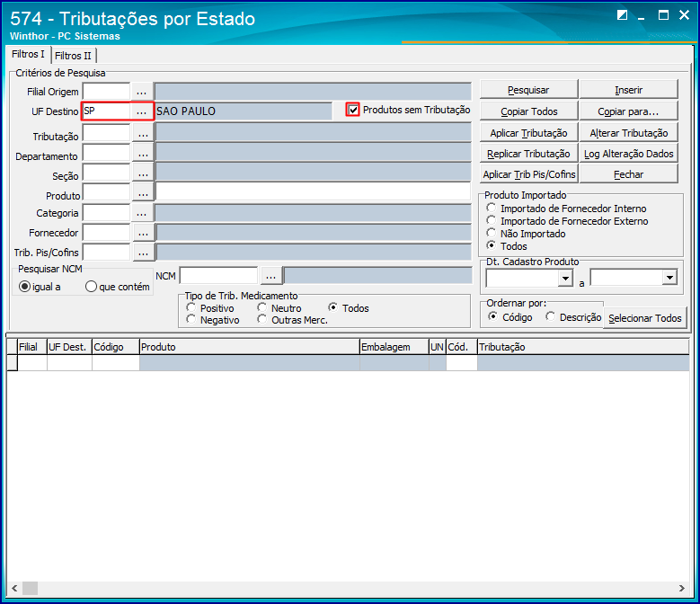Viewport: 700px width, 604px height.
Task: Open Tributação lookup ellipsis button
Action: (143, 134)
